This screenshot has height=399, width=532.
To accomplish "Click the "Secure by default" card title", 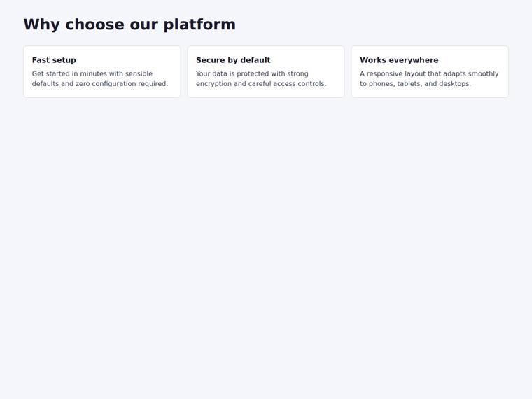I will 233,60.
